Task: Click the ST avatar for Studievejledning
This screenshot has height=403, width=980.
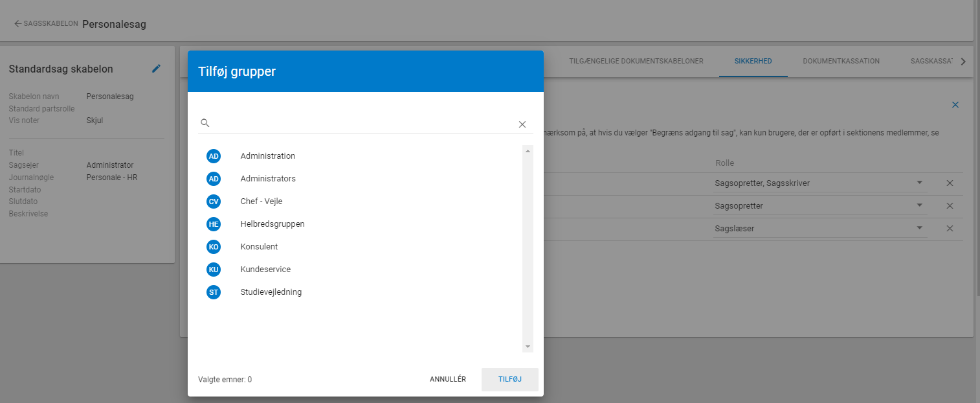Action: pyautogui.click(x=214, y=292)
